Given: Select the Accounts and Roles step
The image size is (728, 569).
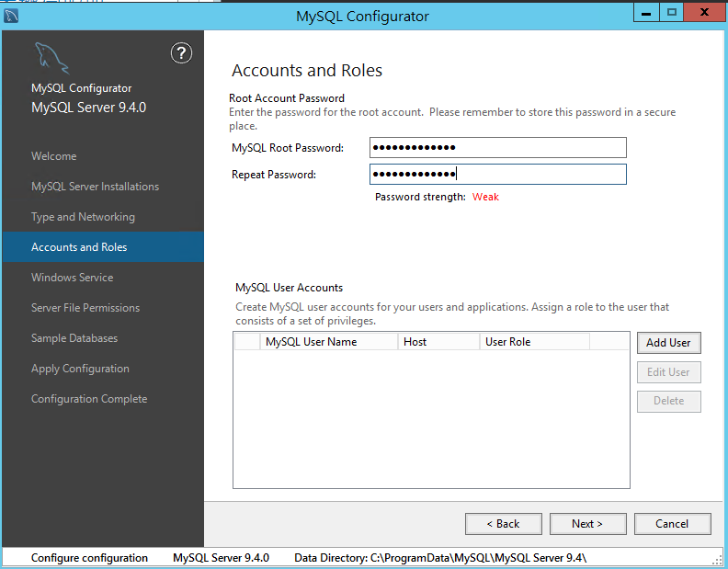Looking at the screenshot, I should [103, 246].
